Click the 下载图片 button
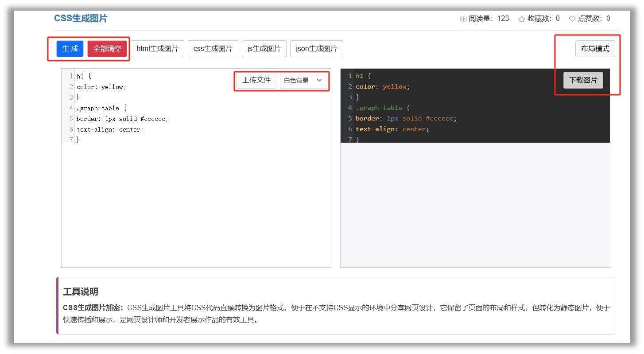 (583, 80)
